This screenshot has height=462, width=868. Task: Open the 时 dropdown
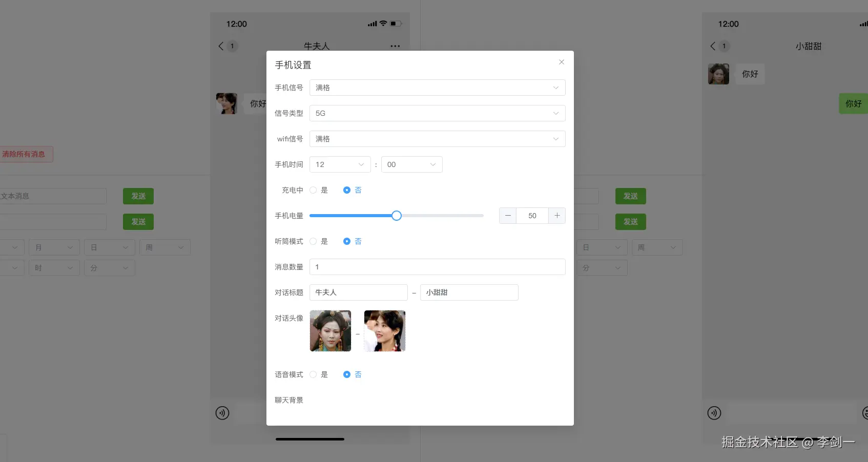click(54, 268)
